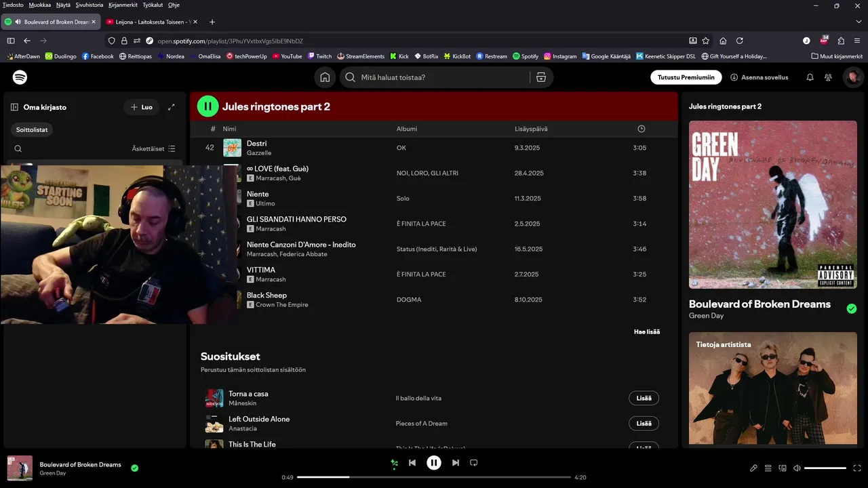This screenshot has height=488, width=868.
Task: Open the play queue icon
Action: (768, 468)
